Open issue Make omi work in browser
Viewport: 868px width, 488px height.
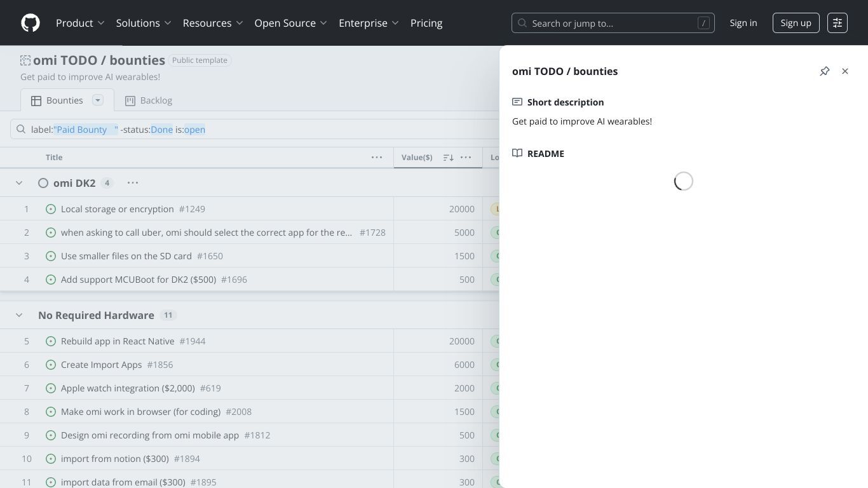coord(141,412)
